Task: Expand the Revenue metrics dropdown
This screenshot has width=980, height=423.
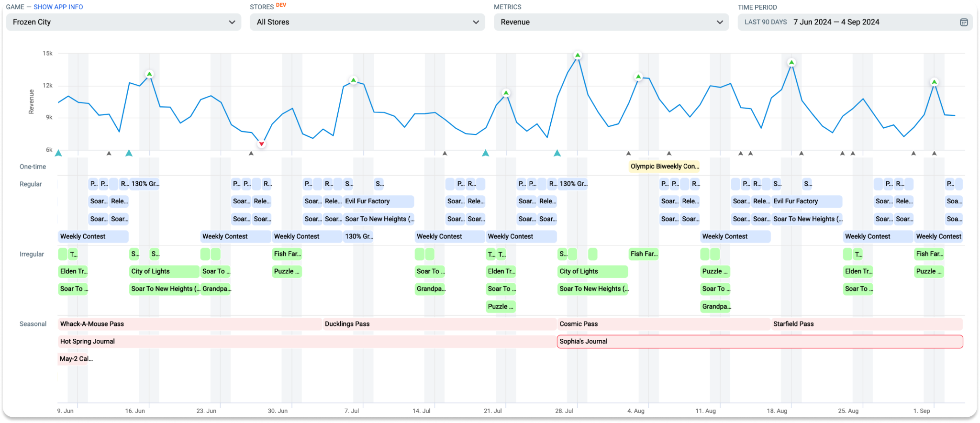Action: (611, 22)
